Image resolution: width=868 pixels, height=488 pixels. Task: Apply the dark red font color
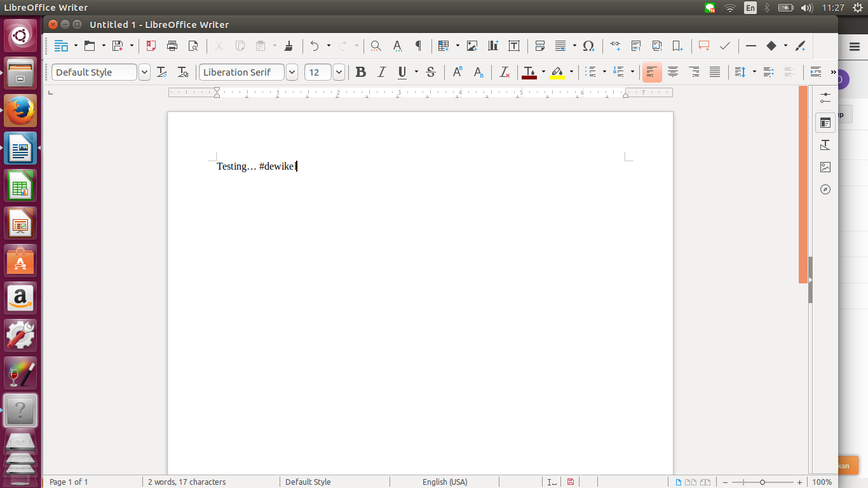point(529,72)
